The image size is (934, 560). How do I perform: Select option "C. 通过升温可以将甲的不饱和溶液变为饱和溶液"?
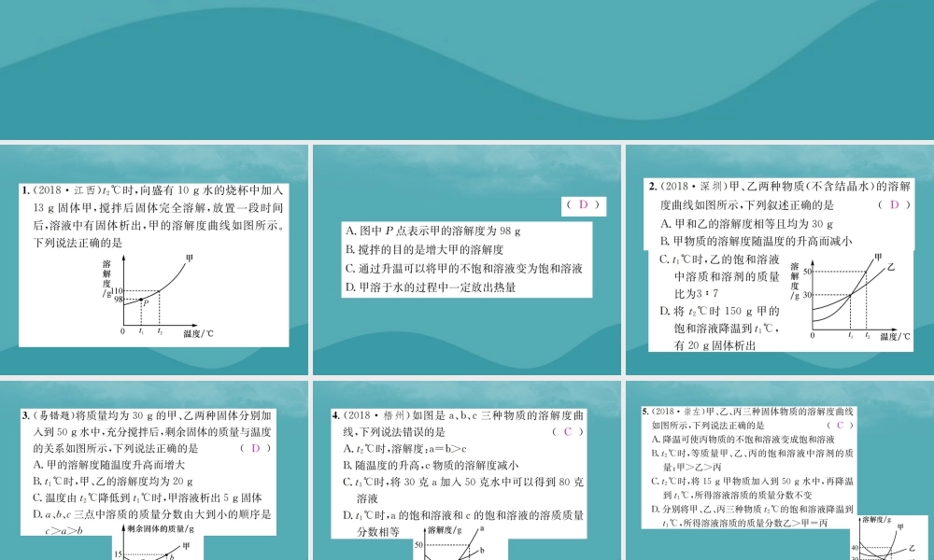click(464, 269)
